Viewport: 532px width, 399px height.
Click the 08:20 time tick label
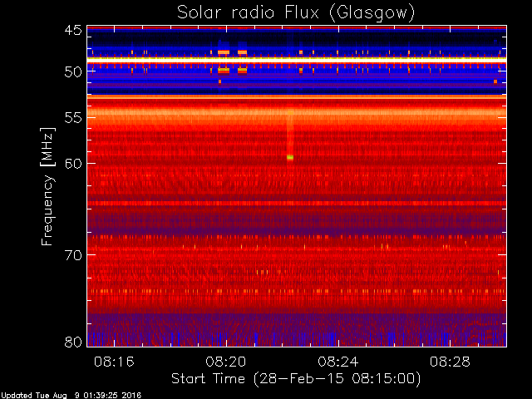click(x=226, y=362)
